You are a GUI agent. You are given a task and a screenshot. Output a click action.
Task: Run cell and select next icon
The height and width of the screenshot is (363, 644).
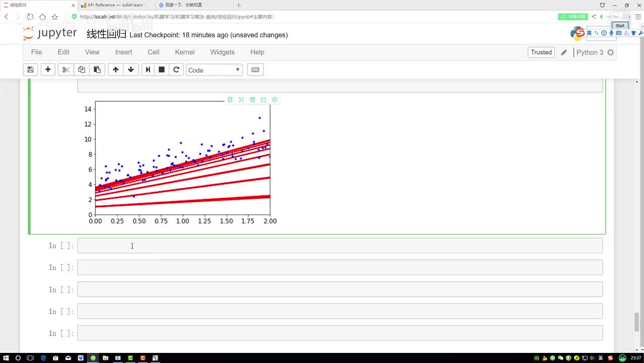point(148,70)
